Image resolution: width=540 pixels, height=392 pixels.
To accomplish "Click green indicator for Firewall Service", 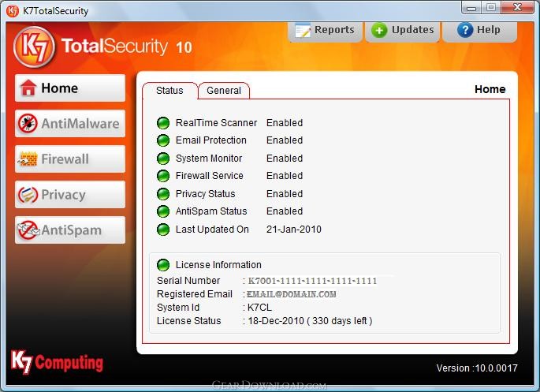I will (x=163, y=176).
